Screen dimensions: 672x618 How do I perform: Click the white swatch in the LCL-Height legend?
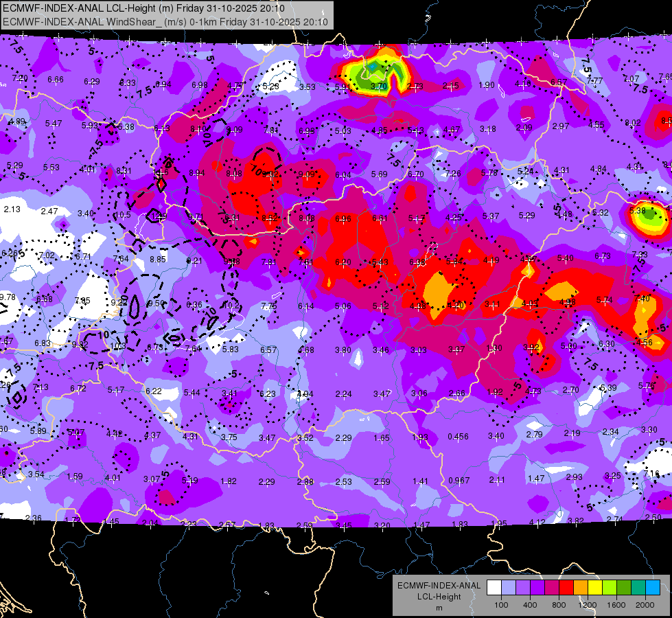pos(494,588)
